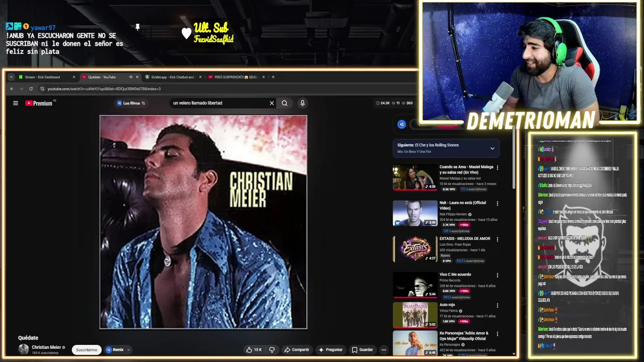Clear the search box with the X icon
Viewport: 644px width, 362px height.
pos(272,103)
